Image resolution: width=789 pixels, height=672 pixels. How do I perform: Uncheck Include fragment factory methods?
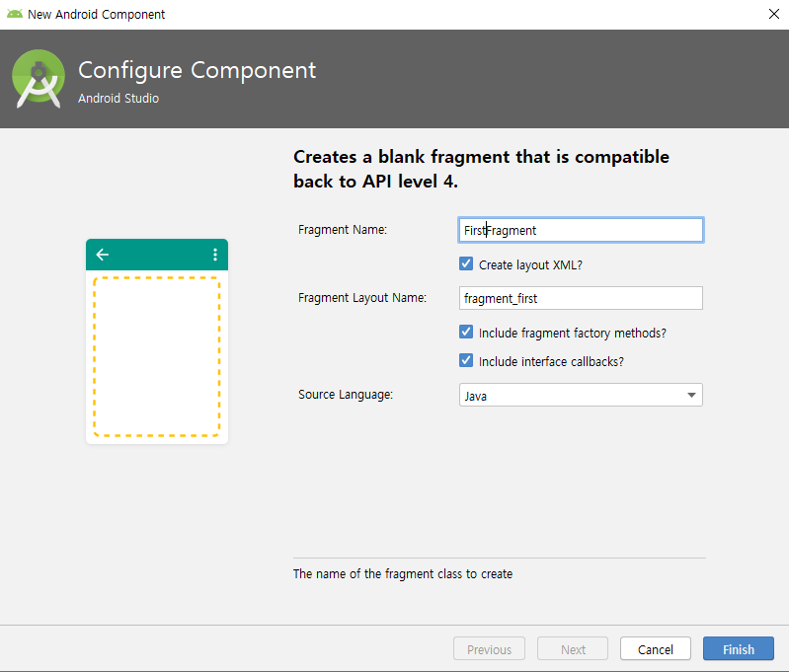[x=466, y=332]
